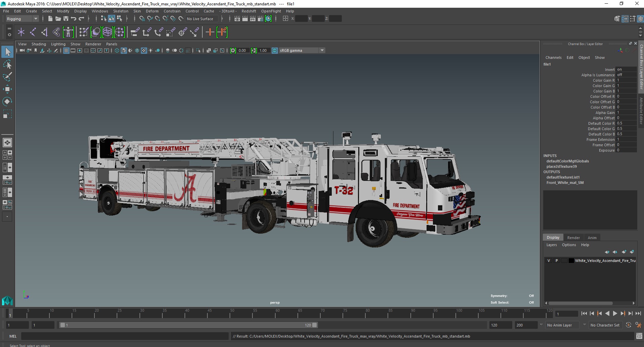Click the layer editor horizontal scrollbar
Viewport: 644px width, 347px height.
[581, 303]
